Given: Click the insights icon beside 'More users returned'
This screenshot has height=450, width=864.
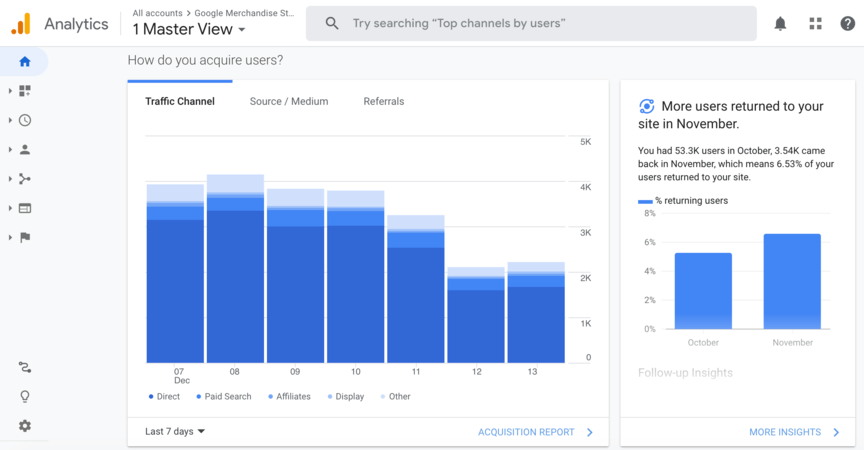Looking at the screenshot, I should [x=646, y=106].
